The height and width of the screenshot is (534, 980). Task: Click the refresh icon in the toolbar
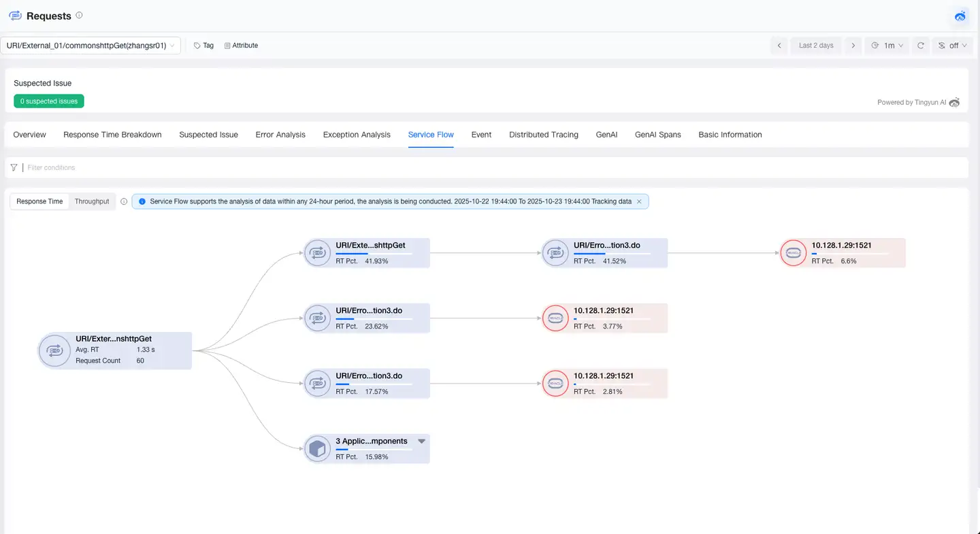click(x=920, y=45)
